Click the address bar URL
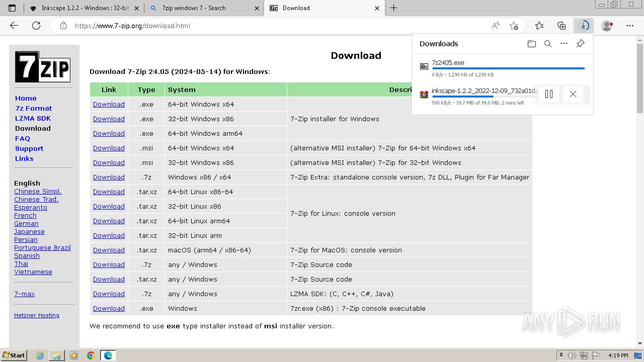Viewport: 644px width, 362px height. tap(132, 26)
